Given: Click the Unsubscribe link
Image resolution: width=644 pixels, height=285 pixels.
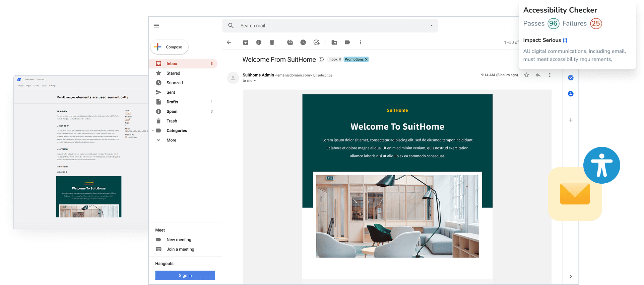Looking at the screenshot, I should [x=323, y=75].
